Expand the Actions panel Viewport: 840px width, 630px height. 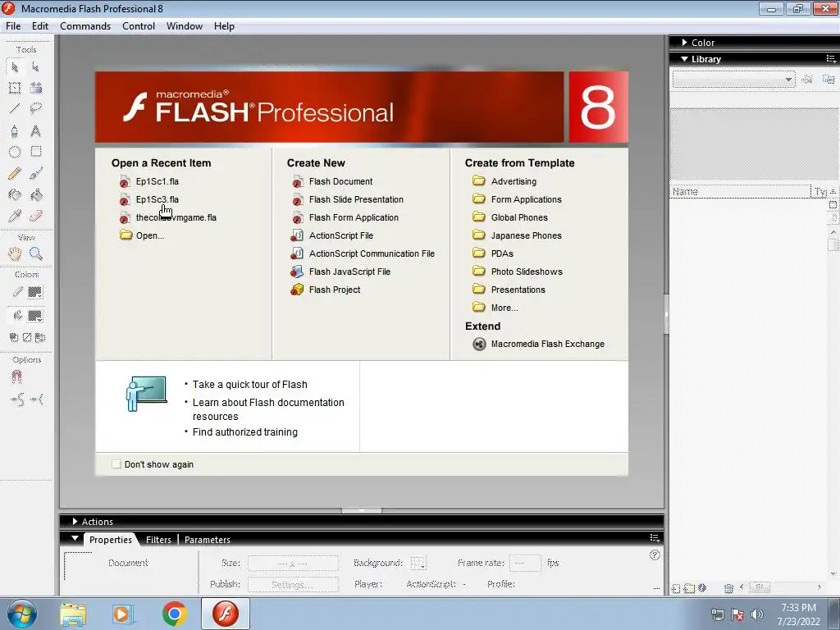click(x=75, y=521)
